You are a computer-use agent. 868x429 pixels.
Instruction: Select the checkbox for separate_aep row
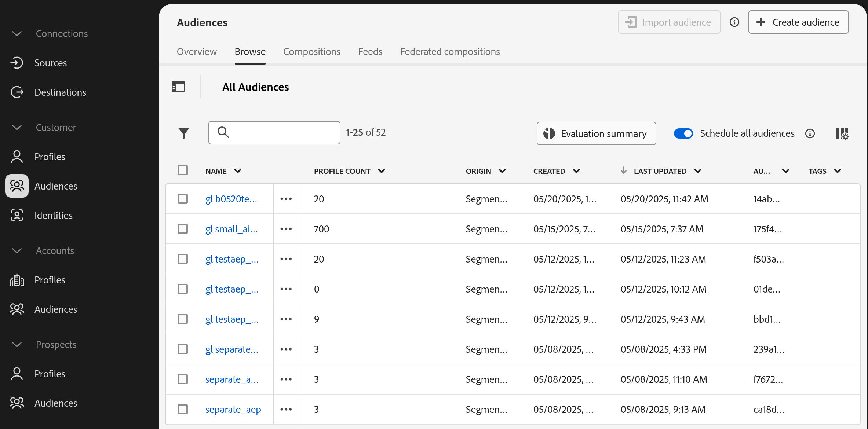pos(183,409)
